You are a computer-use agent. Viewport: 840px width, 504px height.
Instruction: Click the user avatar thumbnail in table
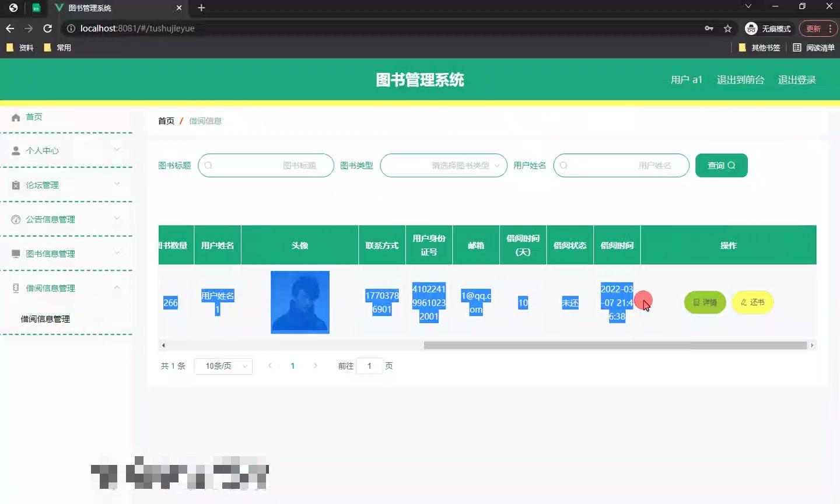299,302
